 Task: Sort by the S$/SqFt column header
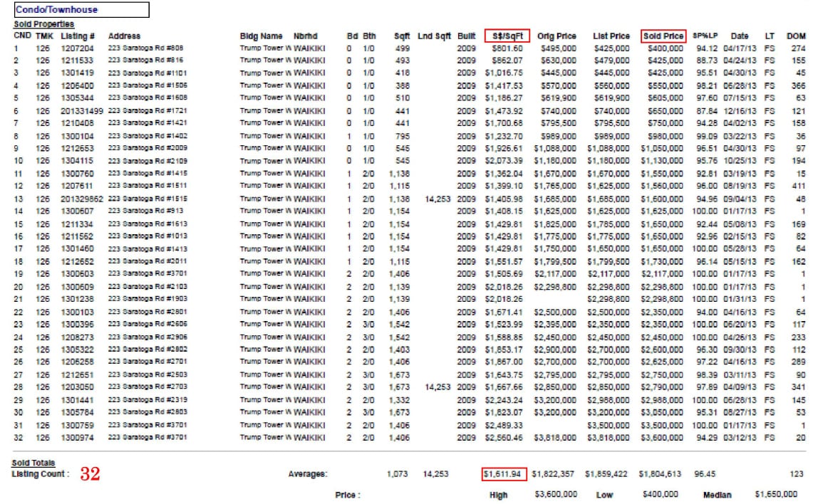[507, 36]
